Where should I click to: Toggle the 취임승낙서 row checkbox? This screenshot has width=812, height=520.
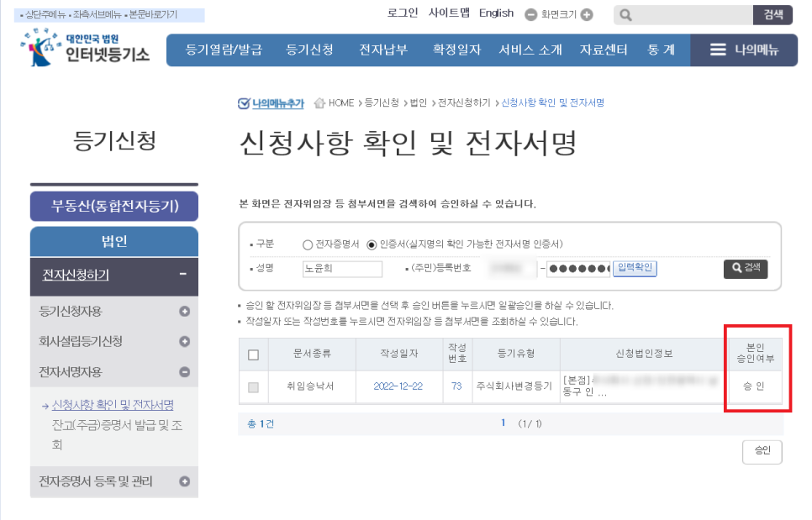[x=253, y=387]
